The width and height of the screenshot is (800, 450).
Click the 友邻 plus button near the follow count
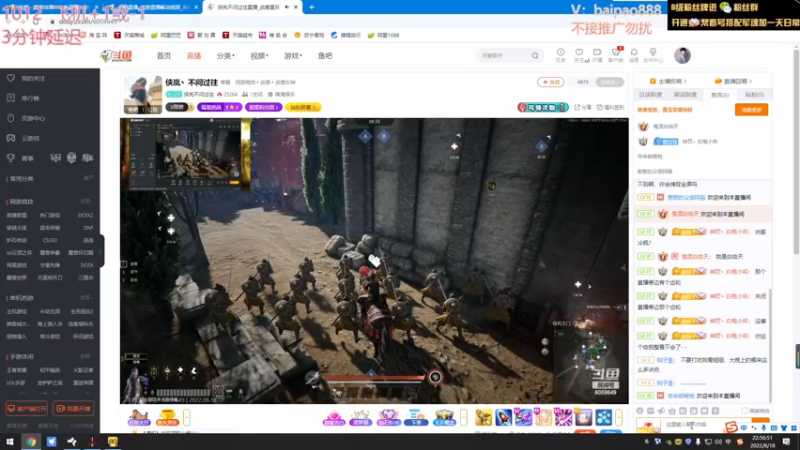point(551,82)
